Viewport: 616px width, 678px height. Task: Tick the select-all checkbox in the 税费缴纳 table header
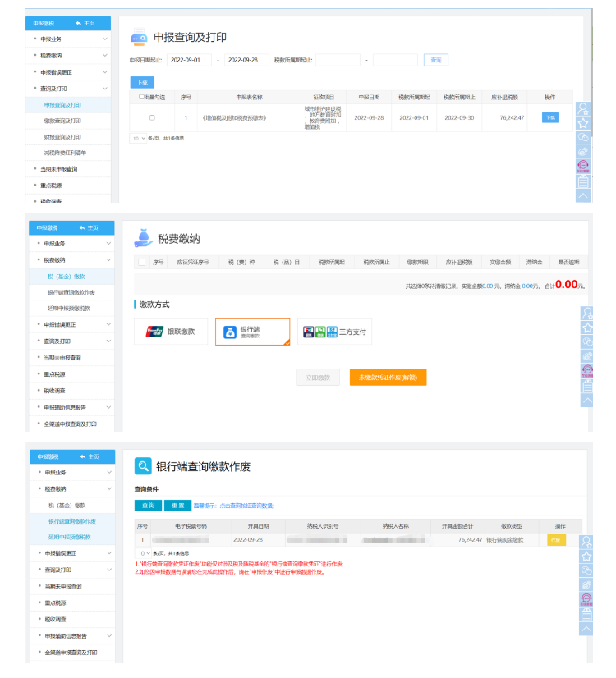(x=142, y=262)
